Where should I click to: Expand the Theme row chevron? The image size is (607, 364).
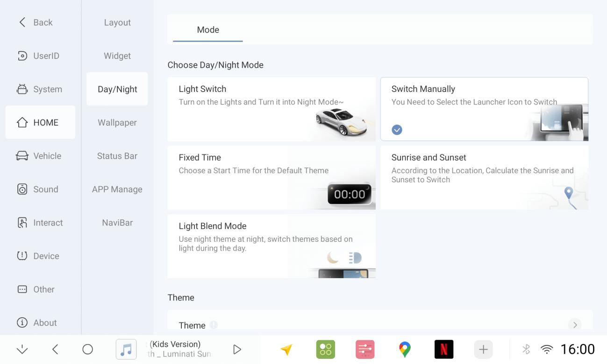click(x=575, y=325)
